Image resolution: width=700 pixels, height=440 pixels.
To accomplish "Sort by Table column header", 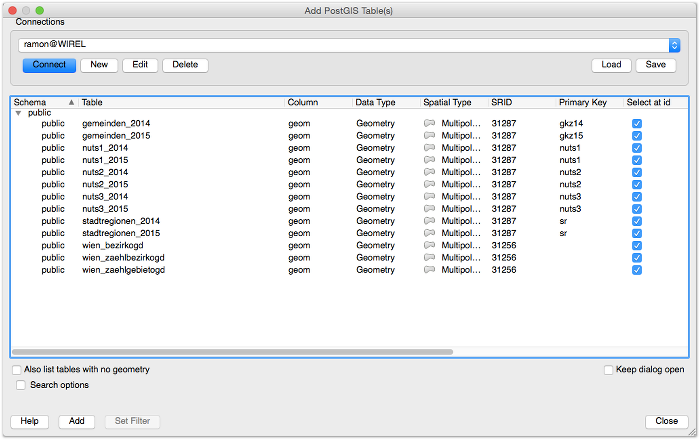I will (182, 102).
